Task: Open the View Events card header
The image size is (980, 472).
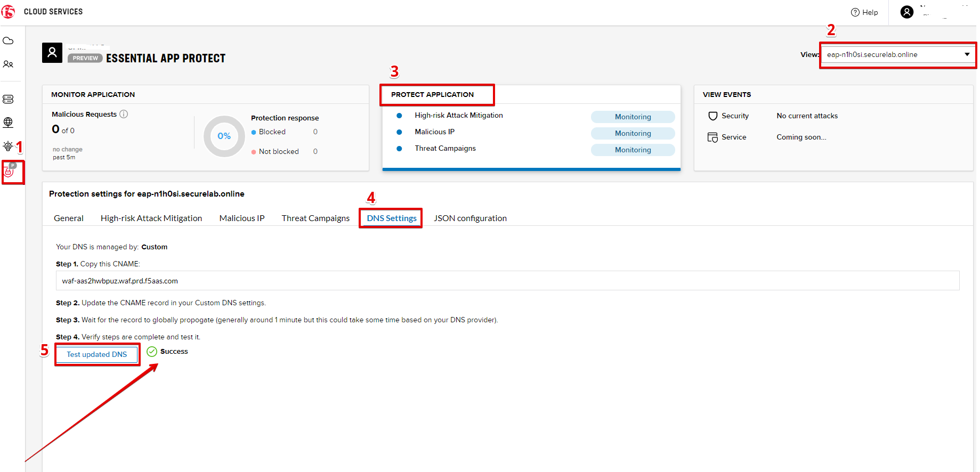Action: click(833, 94)
